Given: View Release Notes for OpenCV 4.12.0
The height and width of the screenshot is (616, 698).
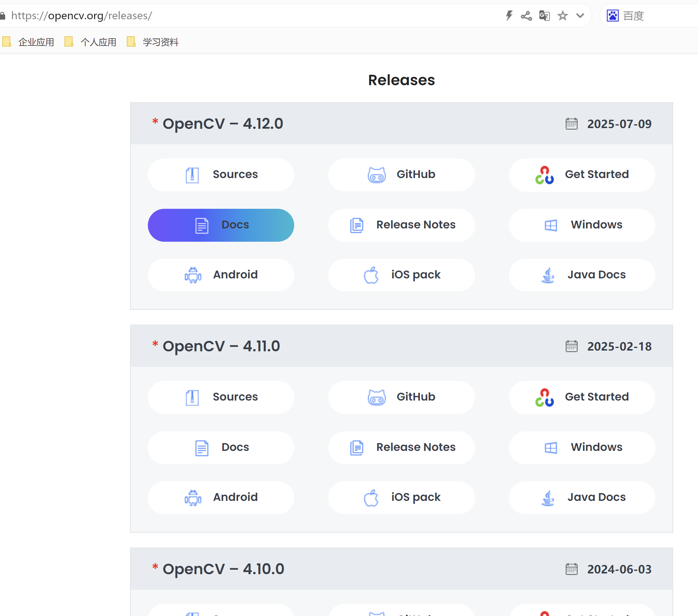Looking at the screenshot, I should (401, 225).
